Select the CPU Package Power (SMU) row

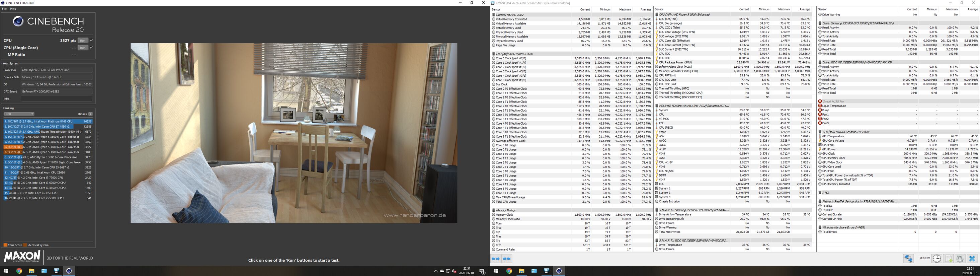[x=735, y=62]
